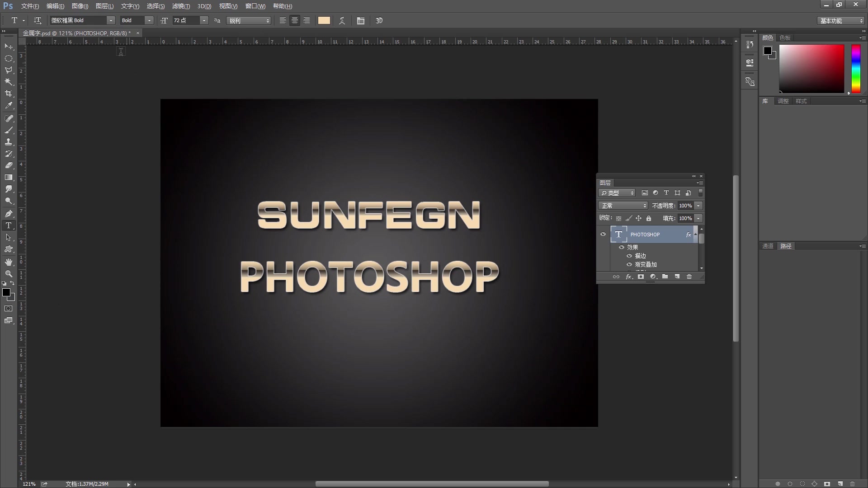Open the font family dropdown 微软雅黑
Viewport: 868px width, 488px height.
coord(110,21)
